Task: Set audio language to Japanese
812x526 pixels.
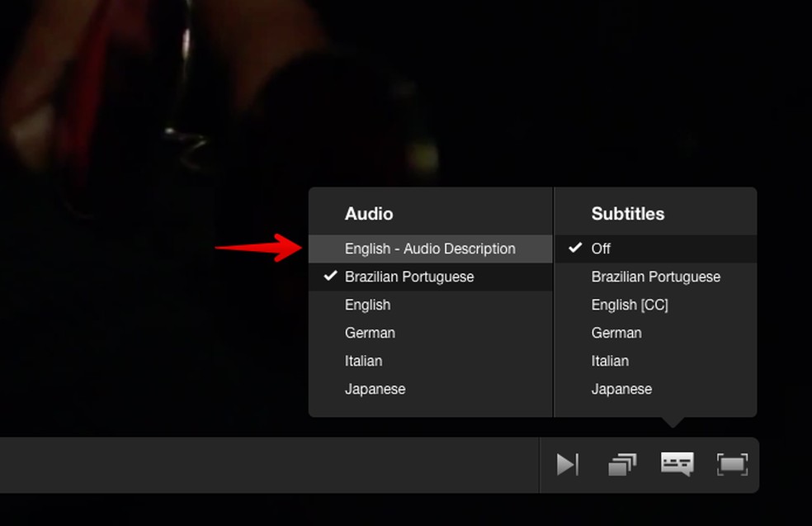Action: [x=430, y=389]
